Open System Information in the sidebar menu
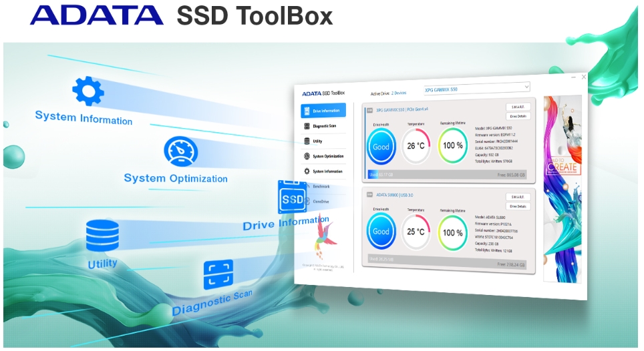 323,171
